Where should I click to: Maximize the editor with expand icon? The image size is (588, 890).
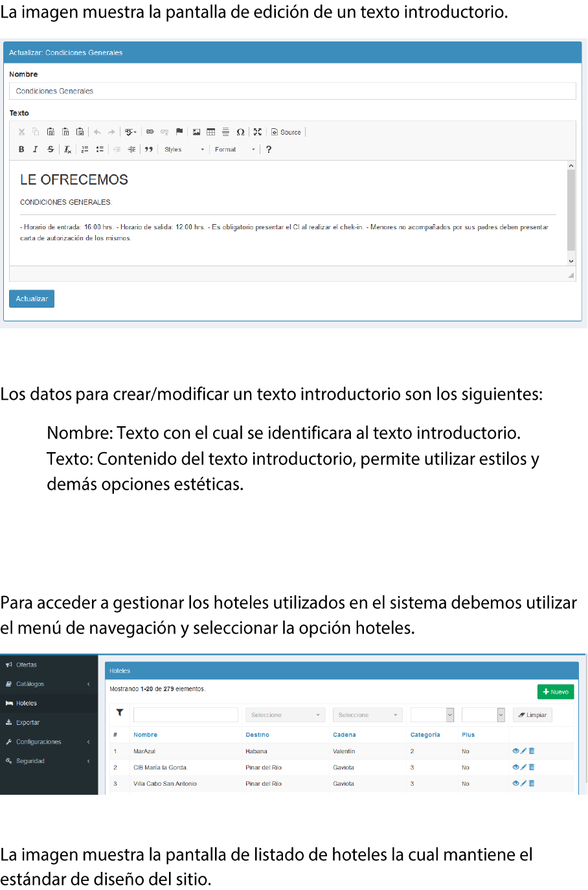pyautogui.click(x=258, y=132)
